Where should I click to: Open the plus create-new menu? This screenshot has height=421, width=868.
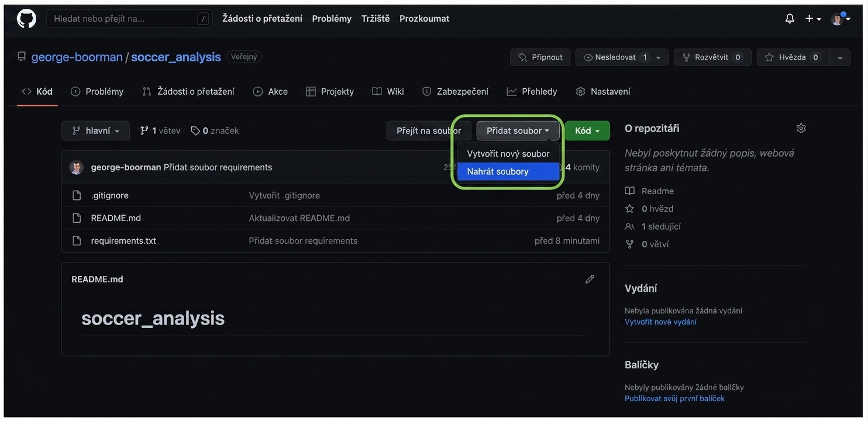(x=813, y=19)
